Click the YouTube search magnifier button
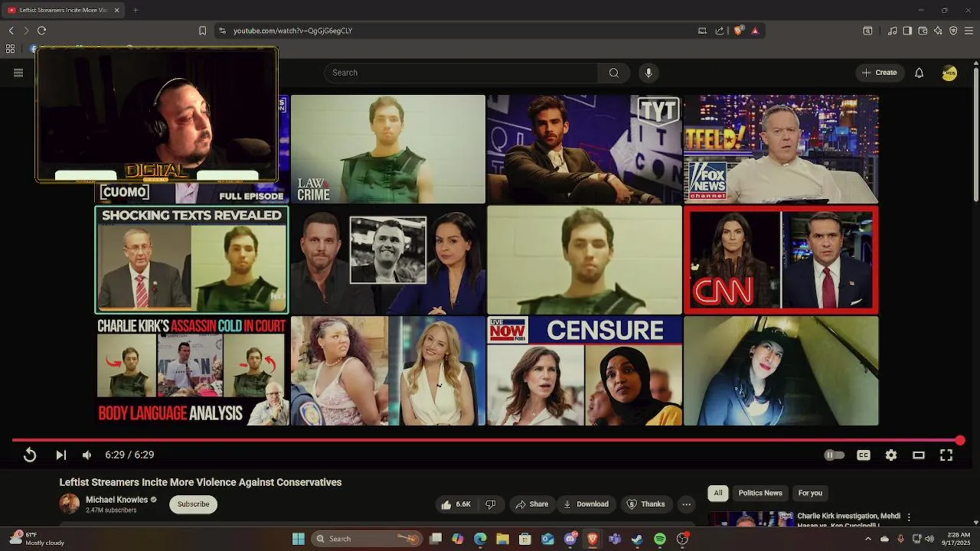Screen dimensions: 980x551 (x=614, y=73)
